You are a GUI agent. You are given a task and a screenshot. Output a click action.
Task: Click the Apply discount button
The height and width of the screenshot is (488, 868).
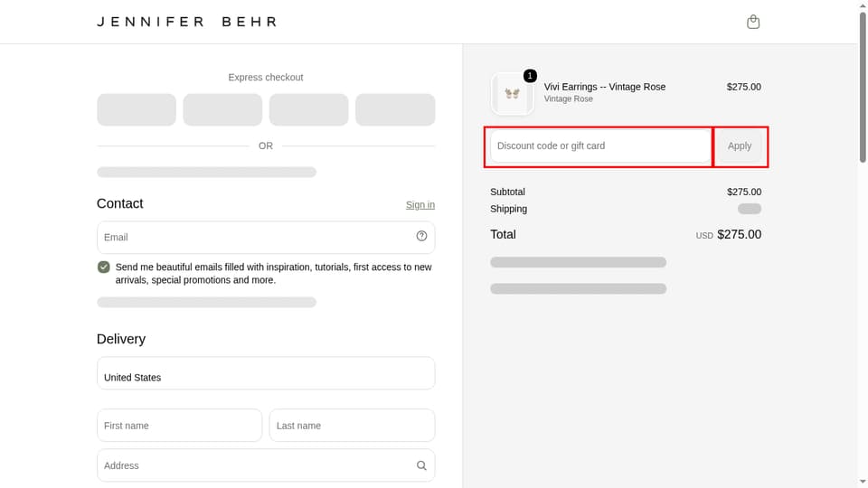[x=740, y=146]
